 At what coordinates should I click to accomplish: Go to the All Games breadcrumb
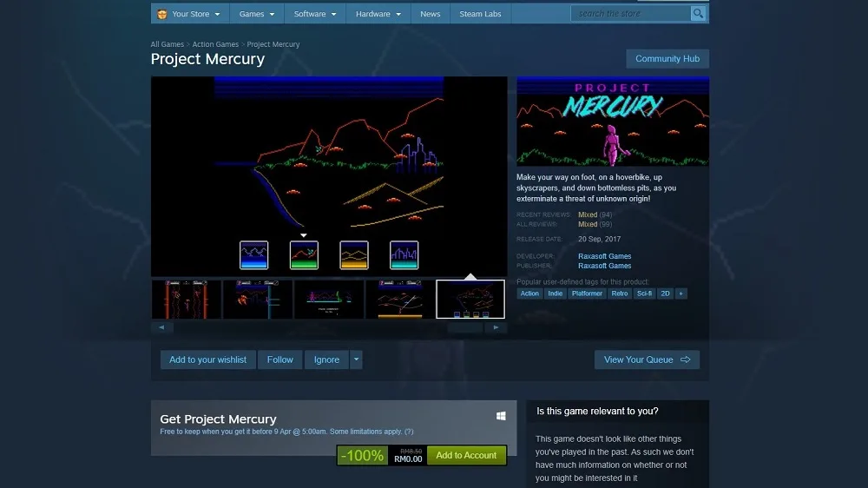(x=168, y=44)
